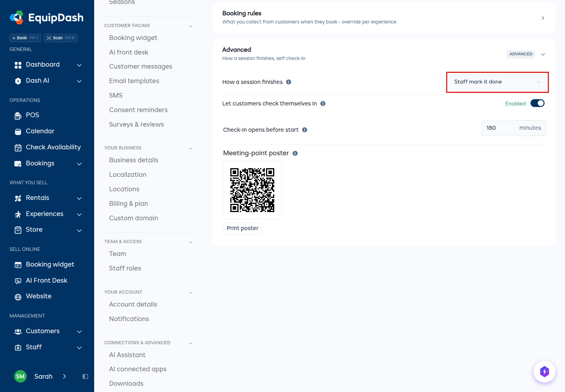Viewport: 565px width, 392px height.
Task: Open Email templates settings page
Action: [134, 81]
